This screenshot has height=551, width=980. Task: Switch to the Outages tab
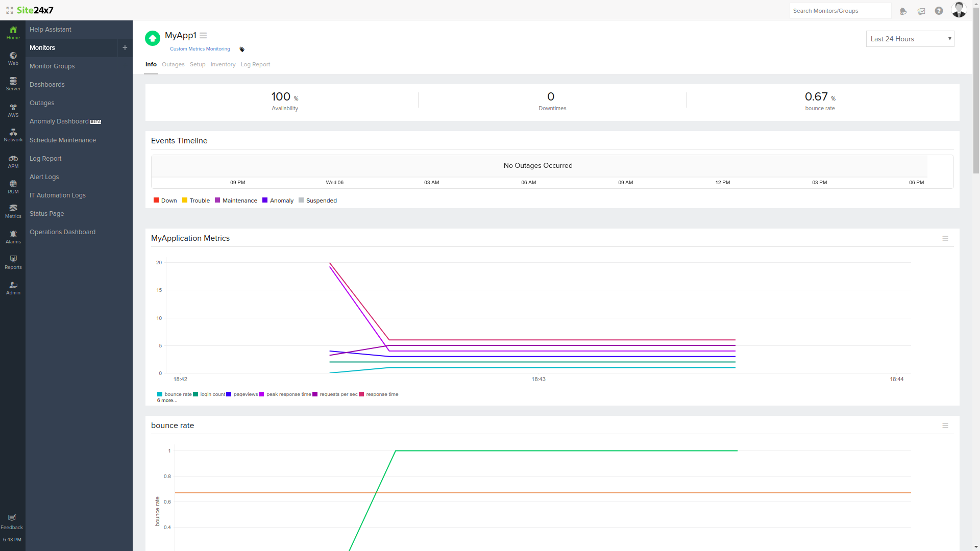173,65
